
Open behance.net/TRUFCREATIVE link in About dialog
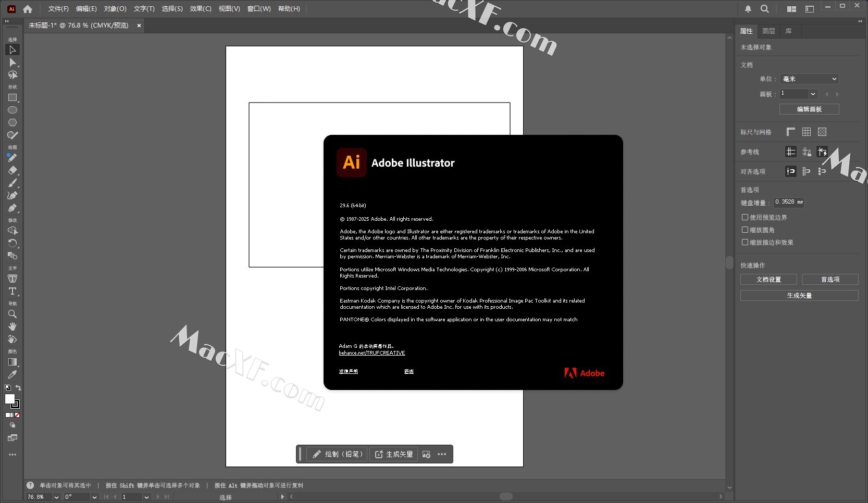coord(372,353)
